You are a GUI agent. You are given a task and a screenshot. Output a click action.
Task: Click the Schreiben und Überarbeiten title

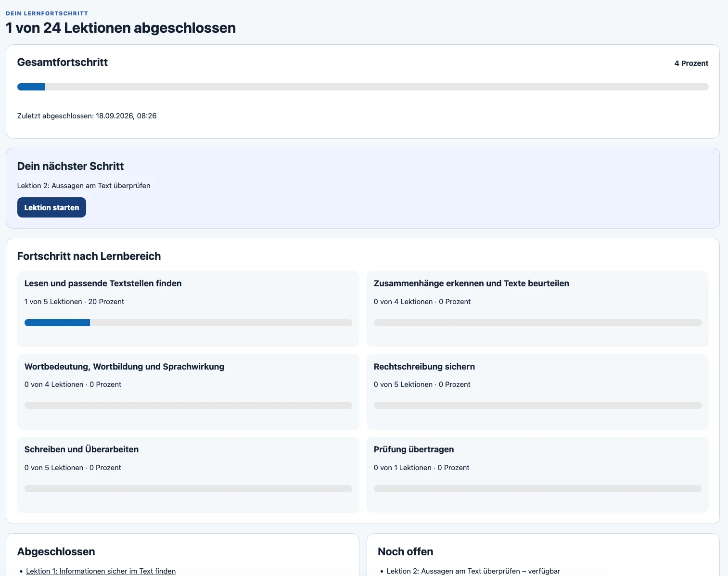pyautogui.click(x=81, y=449)
